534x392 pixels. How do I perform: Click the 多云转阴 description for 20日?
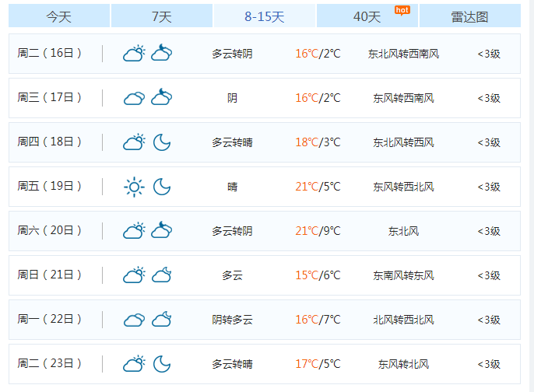[x=232, y=232]
